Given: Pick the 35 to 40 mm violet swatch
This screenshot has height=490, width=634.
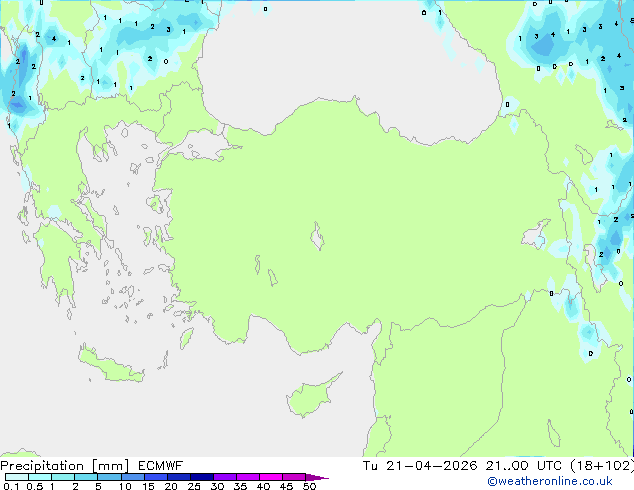Looking at the screenshot, I should click(248, 477).
